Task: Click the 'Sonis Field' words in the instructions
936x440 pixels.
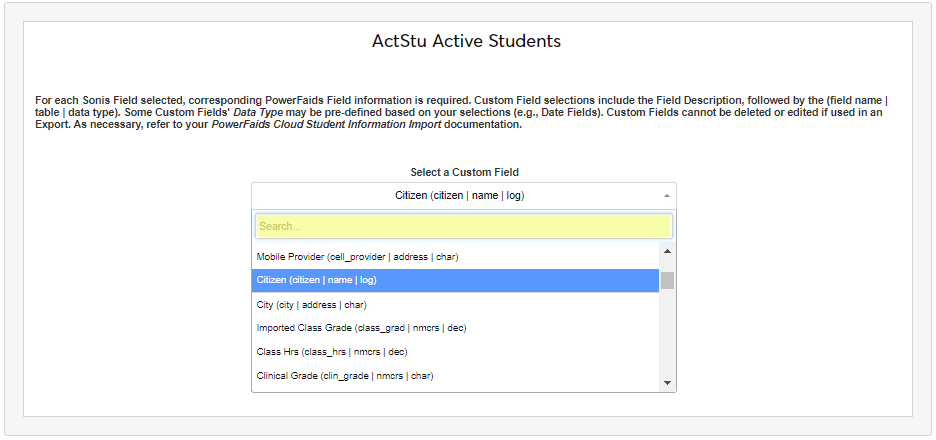Action: click(x=111, y=100)
